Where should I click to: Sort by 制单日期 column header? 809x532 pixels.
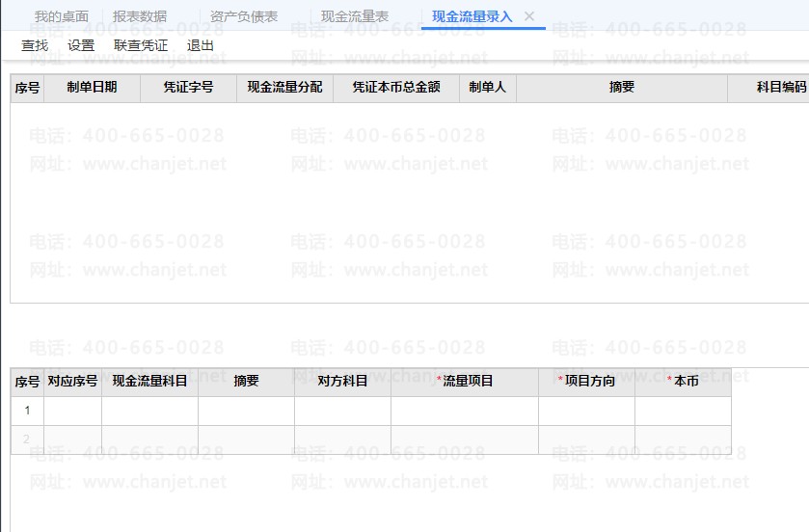(x=92, y=88)
